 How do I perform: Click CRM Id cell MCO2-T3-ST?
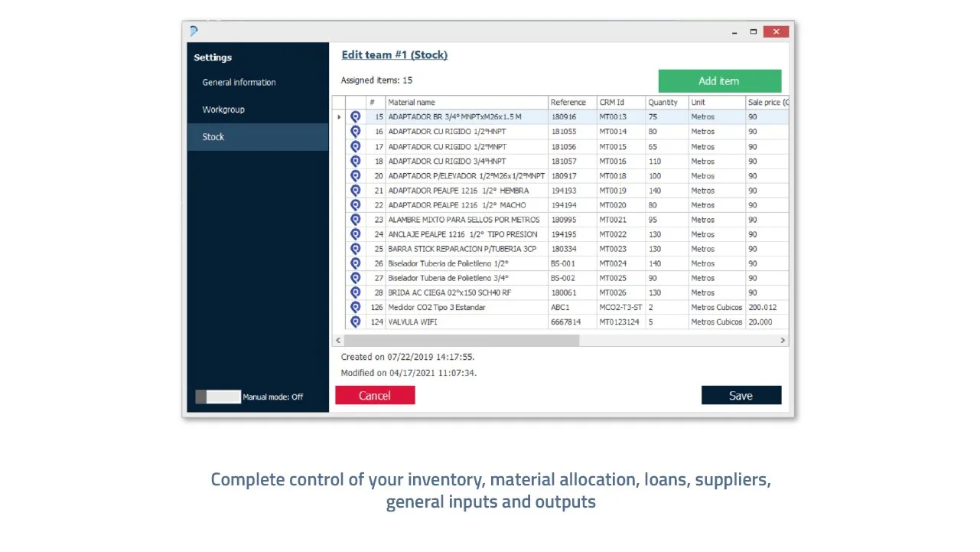621,307
